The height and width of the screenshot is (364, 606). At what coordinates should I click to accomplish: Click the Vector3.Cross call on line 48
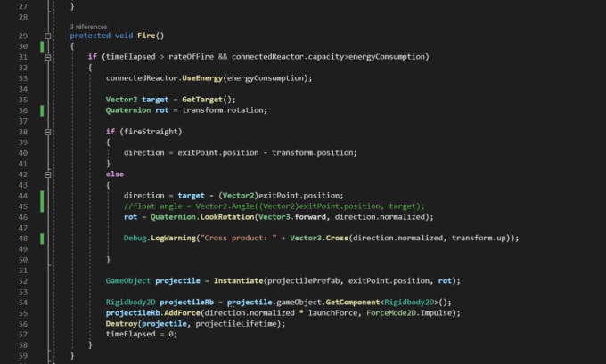[x=319, y=239]
